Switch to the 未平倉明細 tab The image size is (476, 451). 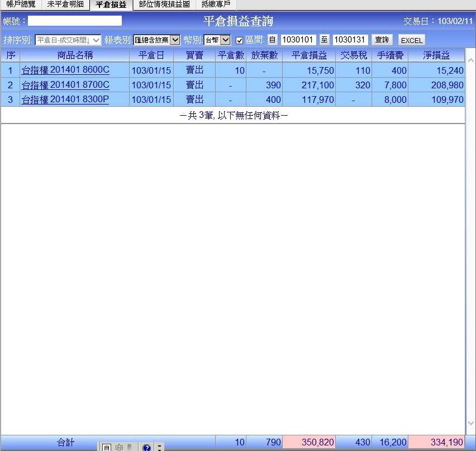(x=65, y=4)
